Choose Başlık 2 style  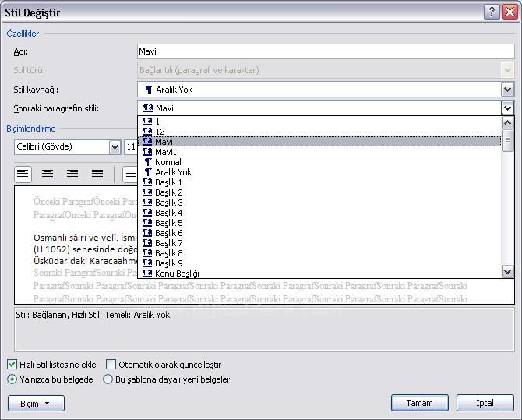pos(319,192)
